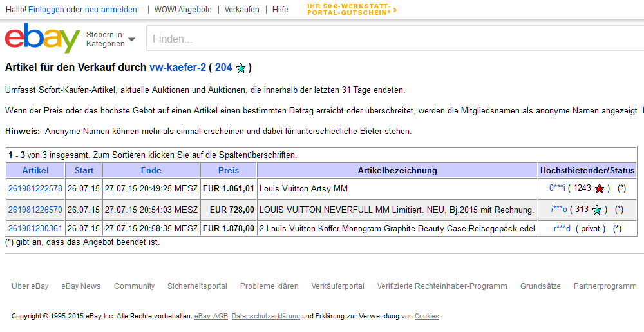
Task: Click price EUR 1.878,00
Action: (x=229, y=228)
